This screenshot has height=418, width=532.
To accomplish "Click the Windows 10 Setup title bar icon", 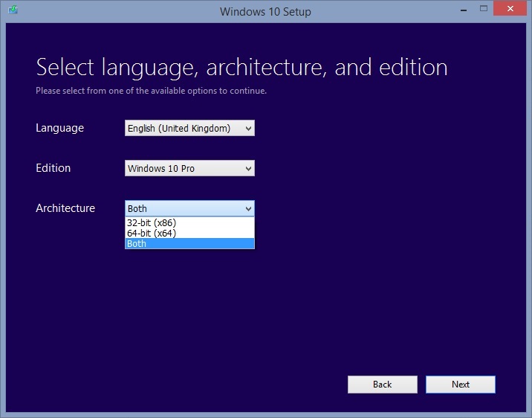I will (13, 10).
